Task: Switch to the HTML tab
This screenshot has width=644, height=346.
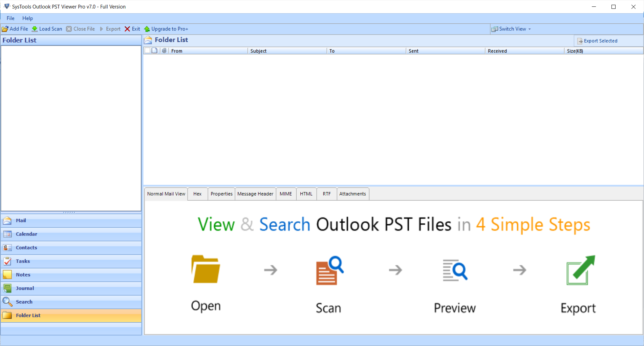Action: click(x=306, y=194)
